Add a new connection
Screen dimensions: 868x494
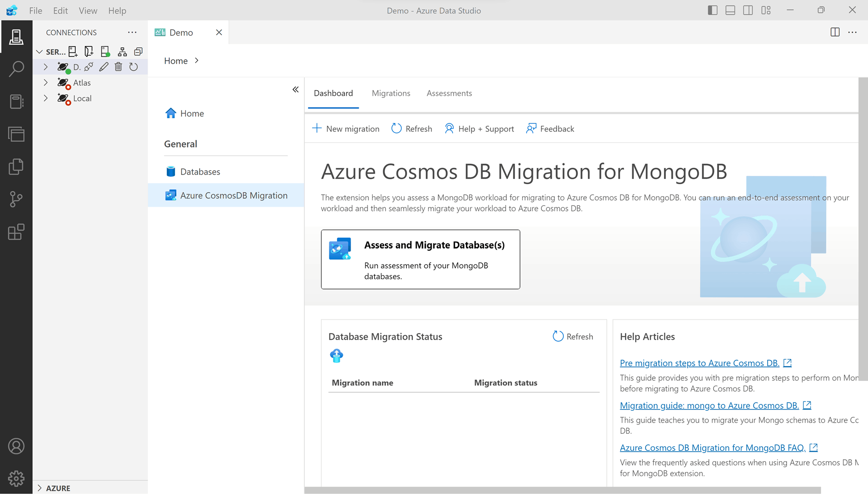tap(73, 51)
